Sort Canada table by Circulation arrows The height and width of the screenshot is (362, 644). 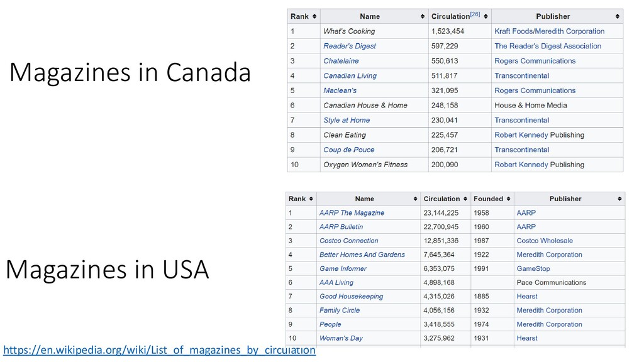486,16
